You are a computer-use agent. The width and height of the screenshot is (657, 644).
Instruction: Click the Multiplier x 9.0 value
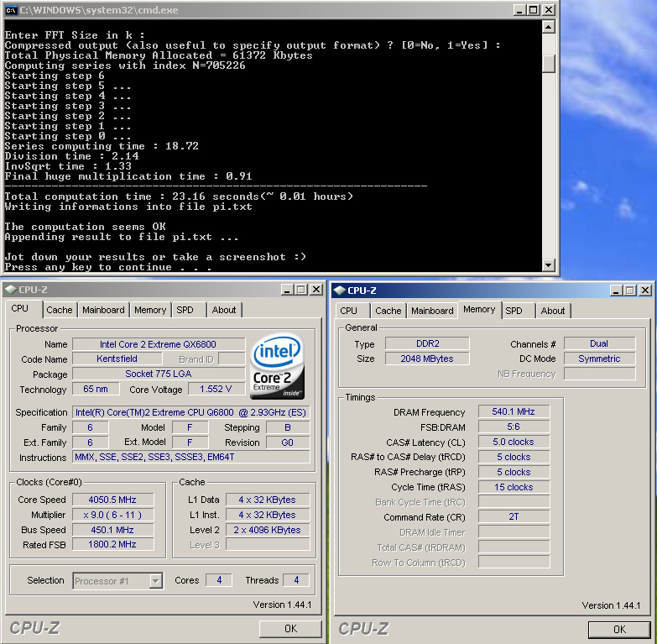[112, 515]
